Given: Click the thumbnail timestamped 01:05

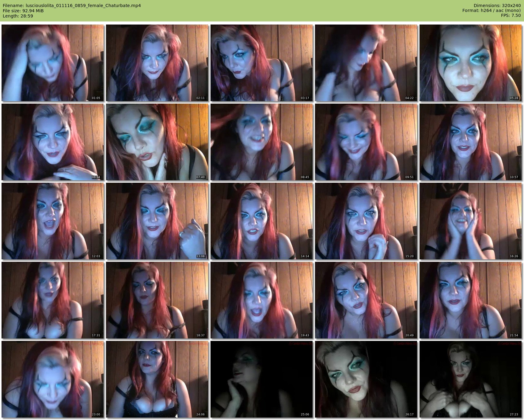Looking at the screenshot, I should [53, 63].
